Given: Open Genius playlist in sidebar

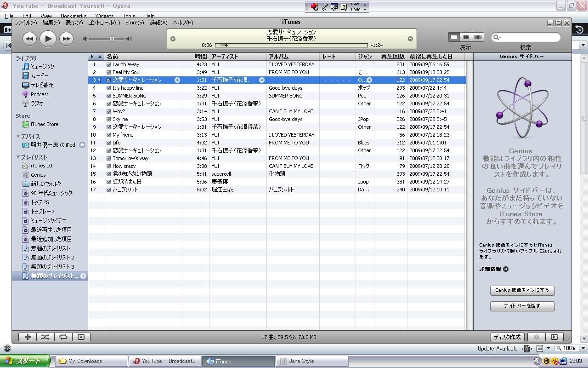Looking at the screenshot, I should click(x=38, y=175).
